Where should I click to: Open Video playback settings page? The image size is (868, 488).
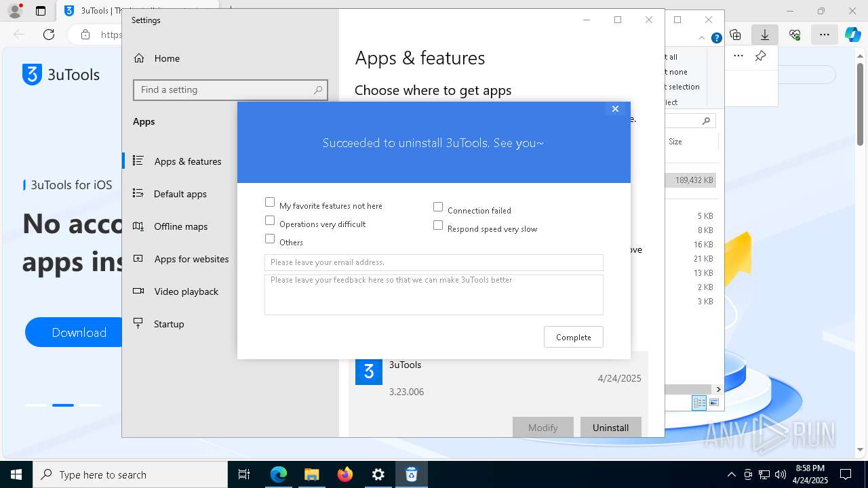[186, 291]
